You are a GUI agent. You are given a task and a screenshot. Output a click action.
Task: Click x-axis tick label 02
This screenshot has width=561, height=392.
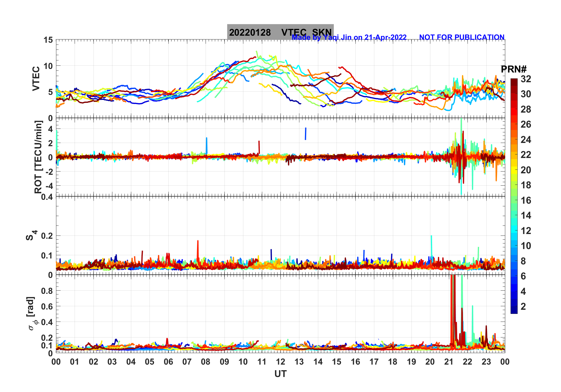[93, 362]
